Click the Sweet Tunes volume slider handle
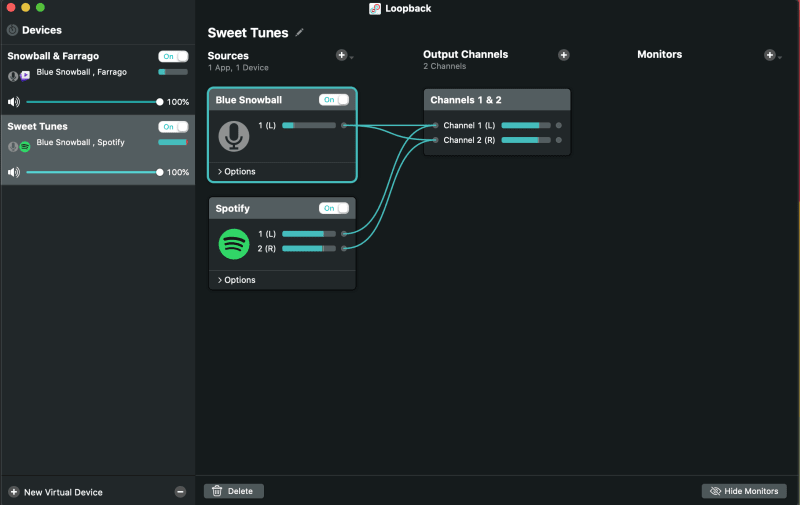Screen dimensions: 800x505 (x=160, y=172)
